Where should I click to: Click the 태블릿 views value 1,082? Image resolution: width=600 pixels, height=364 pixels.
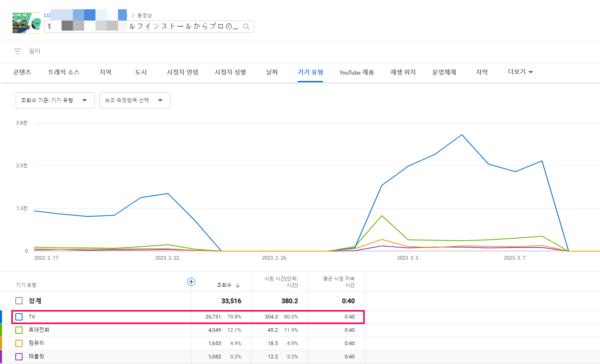tap(214, 356)
